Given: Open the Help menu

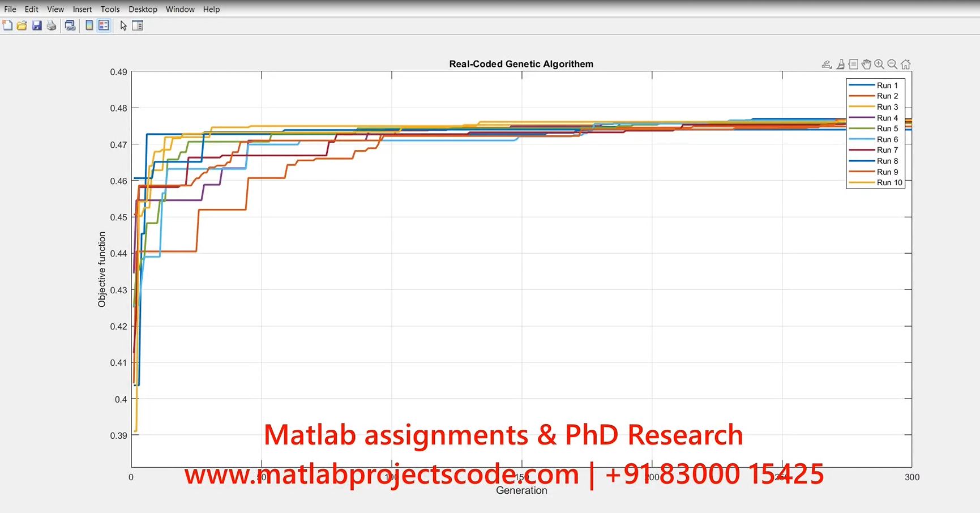Looking at the screenshot, I should [211, 9].
